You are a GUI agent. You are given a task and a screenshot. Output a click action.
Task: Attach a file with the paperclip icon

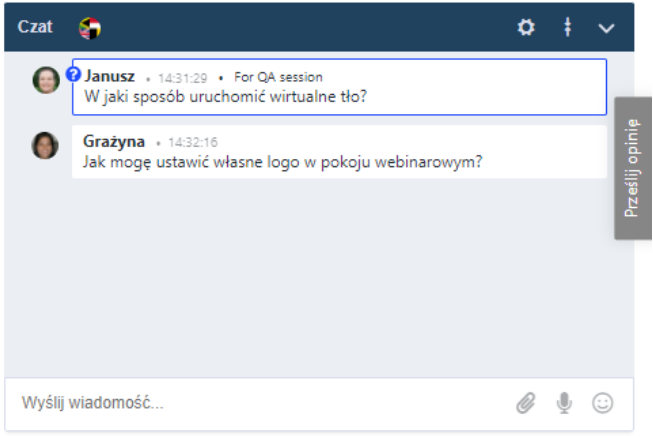[526, 403]
